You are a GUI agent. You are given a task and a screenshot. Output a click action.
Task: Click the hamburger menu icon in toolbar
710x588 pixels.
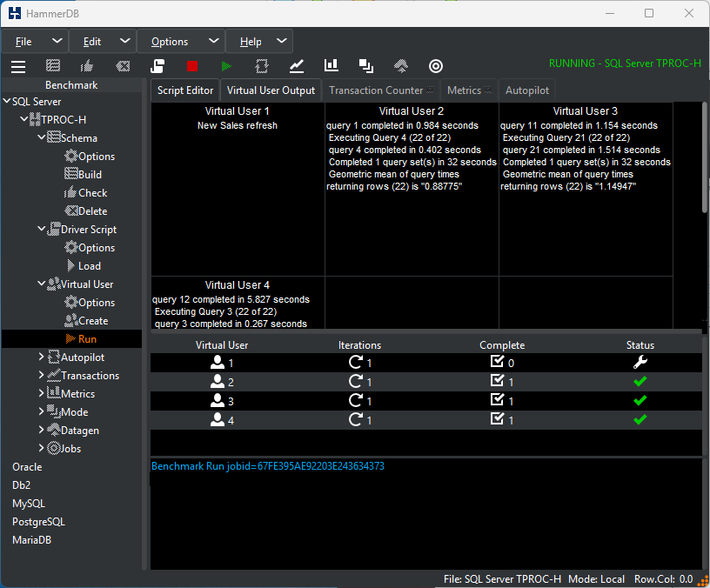[18, 66]
